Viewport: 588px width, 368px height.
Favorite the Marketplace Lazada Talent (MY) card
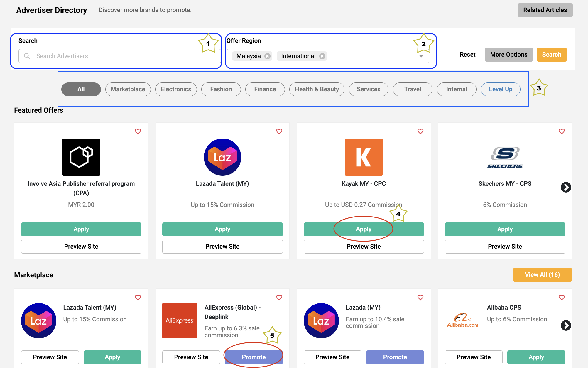pyautogui.click(x=138, y=298)
